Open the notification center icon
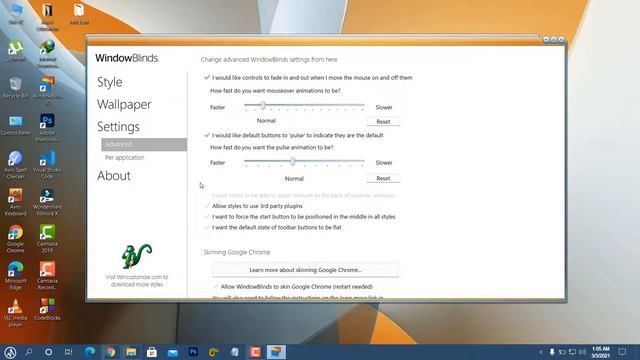 pyautogui.click(x=622, y=352)
